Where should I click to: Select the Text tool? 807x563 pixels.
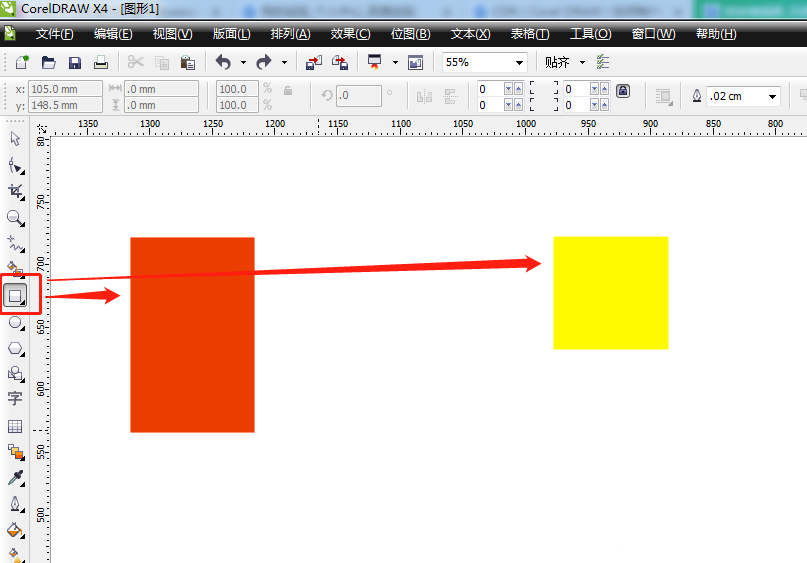[15, 399]
